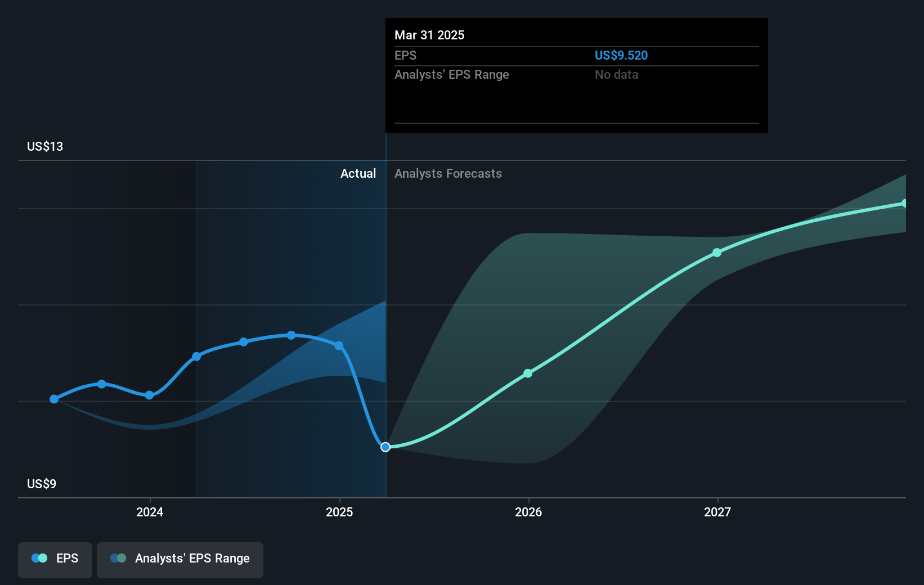
Task: Toggle the EPS legend button
Action: click(x=55, y=560)
